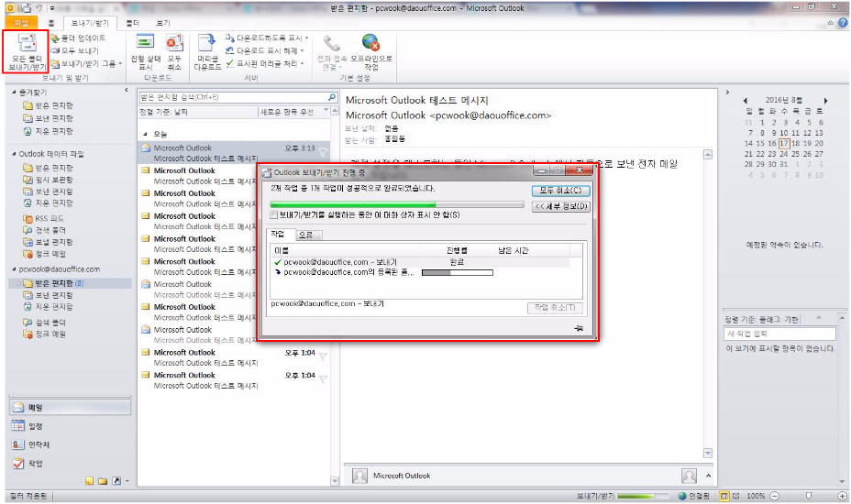Click 모두 취소(C) button in dialog
The width and height of the screenshot is (851, 504).
coord(560,191)
